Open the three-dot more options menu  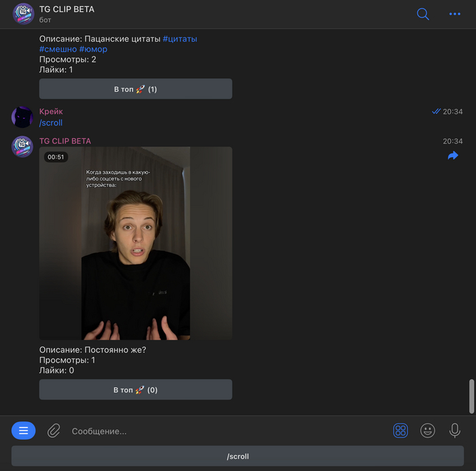click(x=455, y=14)
